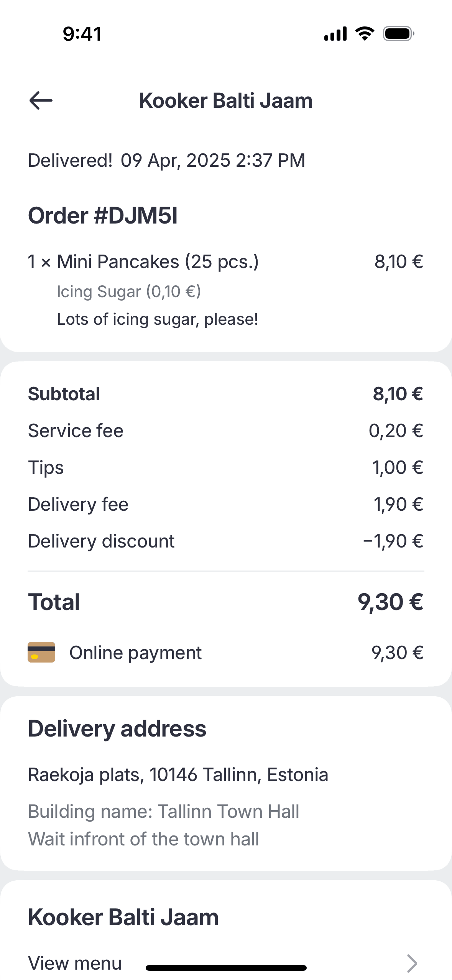Click the Icing Sugar add-on line

[129, 291]
